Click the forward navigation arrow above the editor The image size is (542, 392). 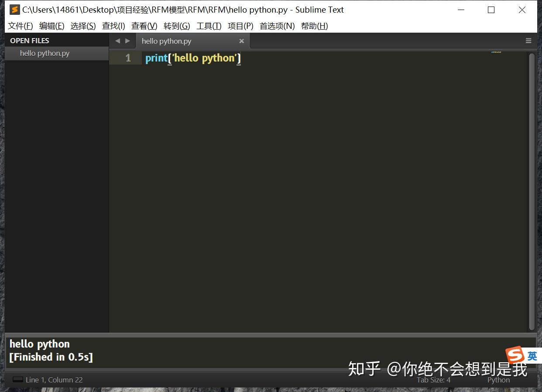click(128, 41)
